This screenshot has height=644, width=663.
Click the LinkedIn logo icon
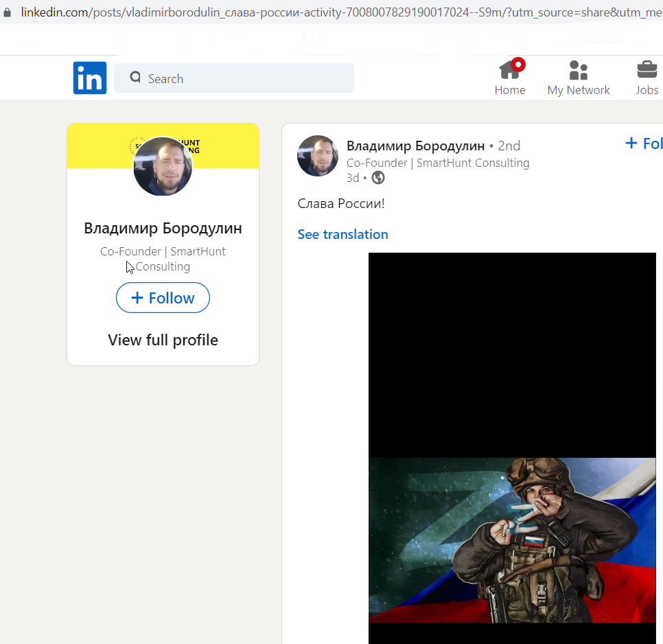coord(90,78)
